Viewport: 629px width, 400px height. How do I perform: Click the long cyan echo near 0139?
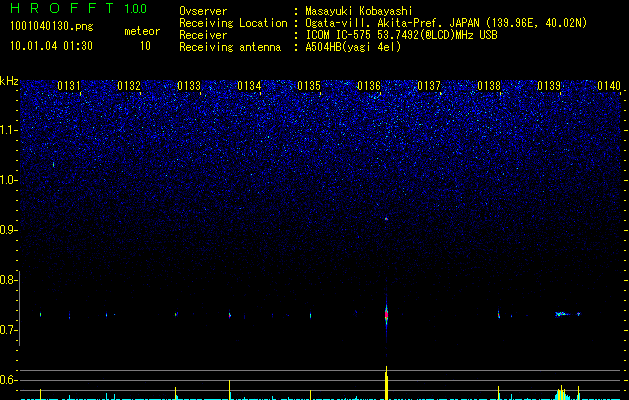(x=563, y=314)
